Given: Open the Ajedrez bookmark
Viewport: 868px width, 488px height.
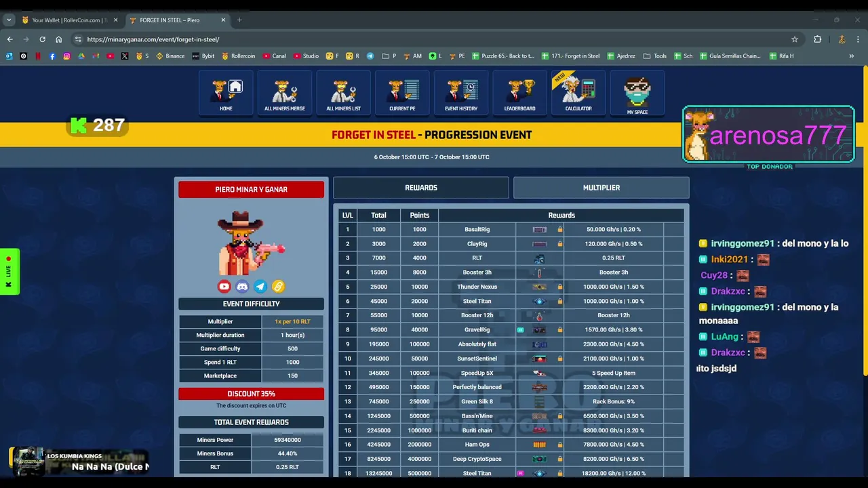Looking at the screenshot, I should point(620,56).
